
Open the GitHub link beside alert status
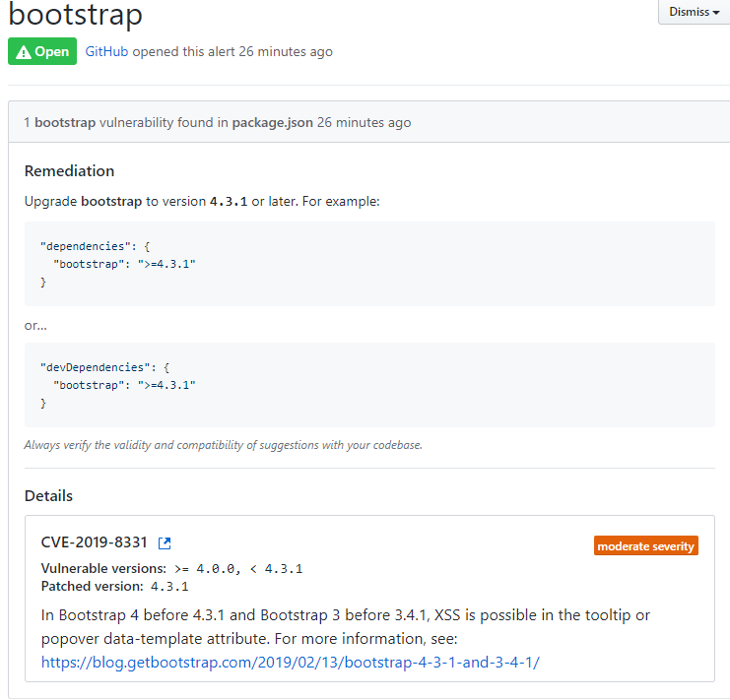(106, 51)
